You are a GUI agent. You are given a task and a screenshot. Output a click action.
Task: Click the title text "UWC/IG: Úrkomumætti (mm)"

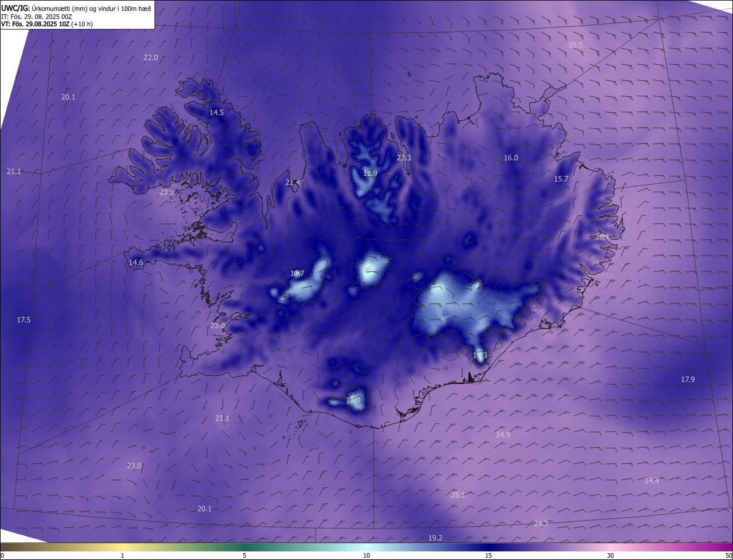pos(44,8)
